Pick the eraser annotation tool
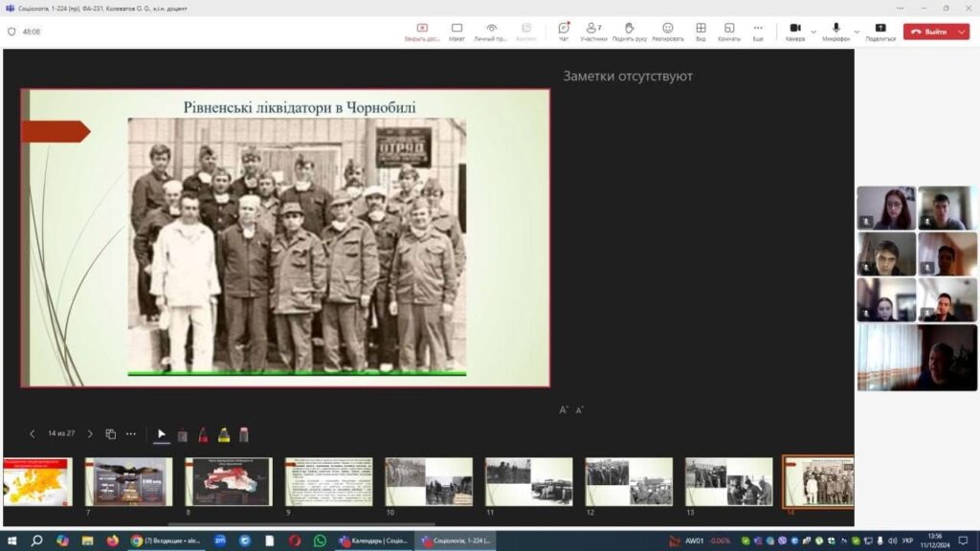 (x=244, y=434)
